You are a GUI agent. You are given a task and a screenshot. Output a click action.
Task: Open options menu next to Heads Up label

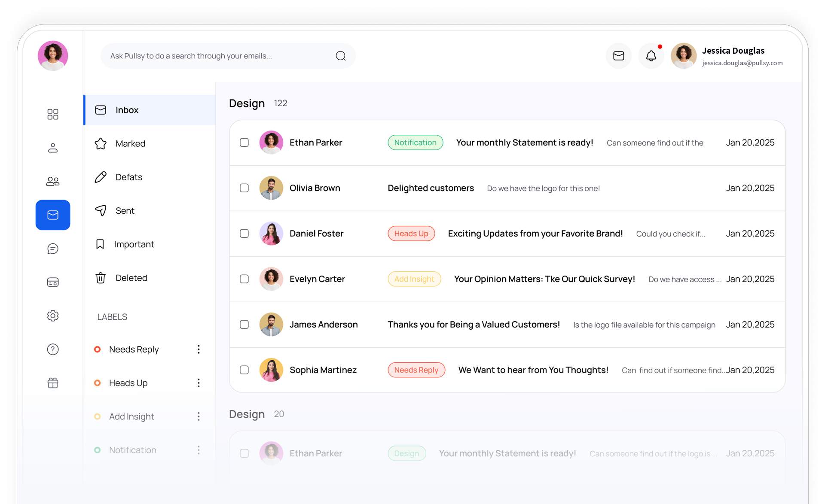click(x=199, y=383)
